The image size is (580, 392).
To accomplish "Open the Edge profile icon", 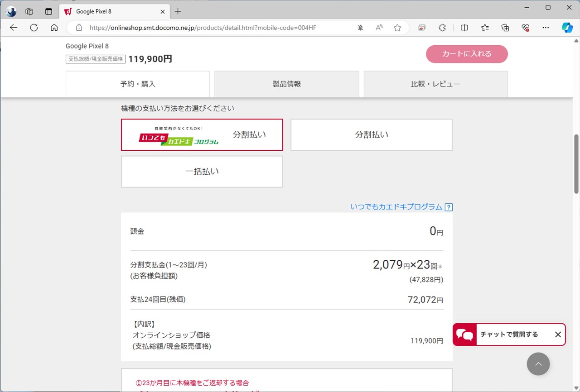I will [11, 11].
